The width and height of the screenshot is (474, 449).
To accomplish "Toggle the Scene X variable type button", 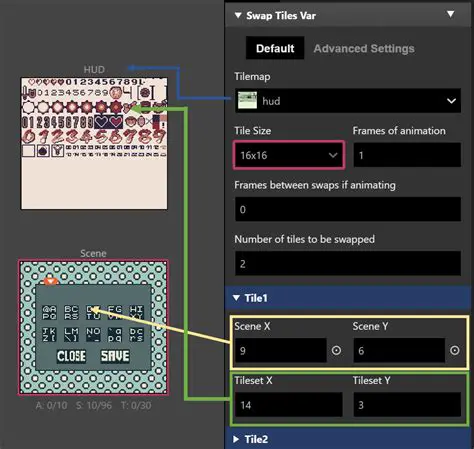I will coord(336,350).
